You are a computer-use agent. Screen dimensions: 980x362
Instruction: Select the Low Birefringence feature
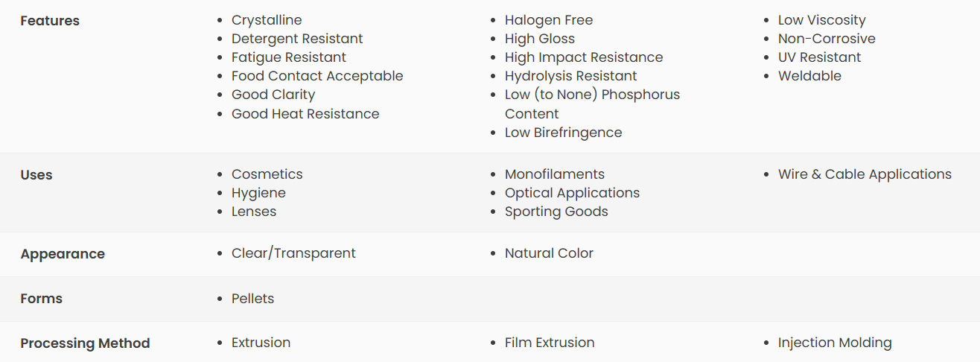pyautogui.click(x=563, y=133)
